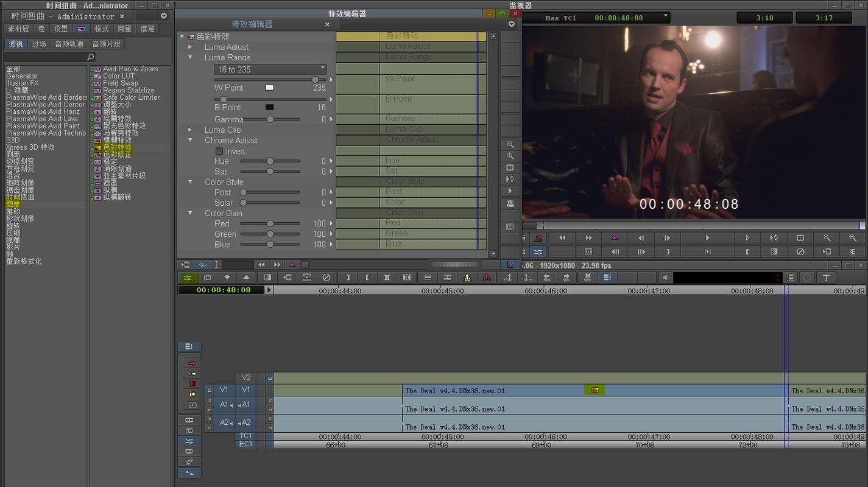Open the 设置 settings tab

pos(61,29)
